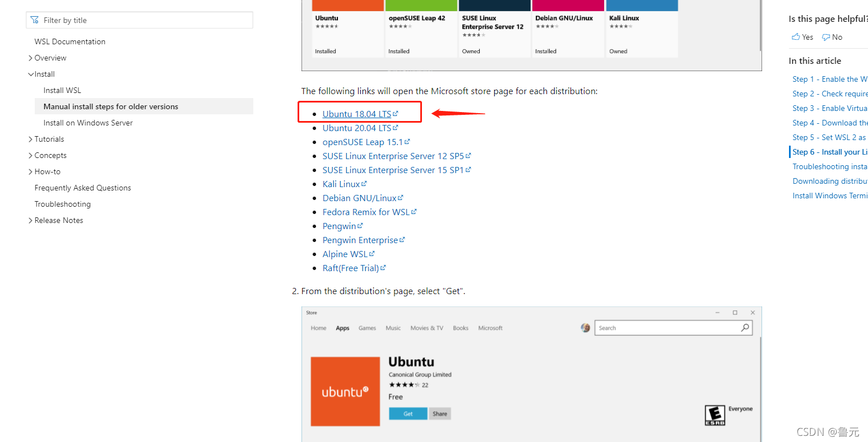Image resolution: width=868 pixels, height=442 pixels.
Task: Jump to Step 1 - Enable the W… section
Action: [x=830, y=79]
